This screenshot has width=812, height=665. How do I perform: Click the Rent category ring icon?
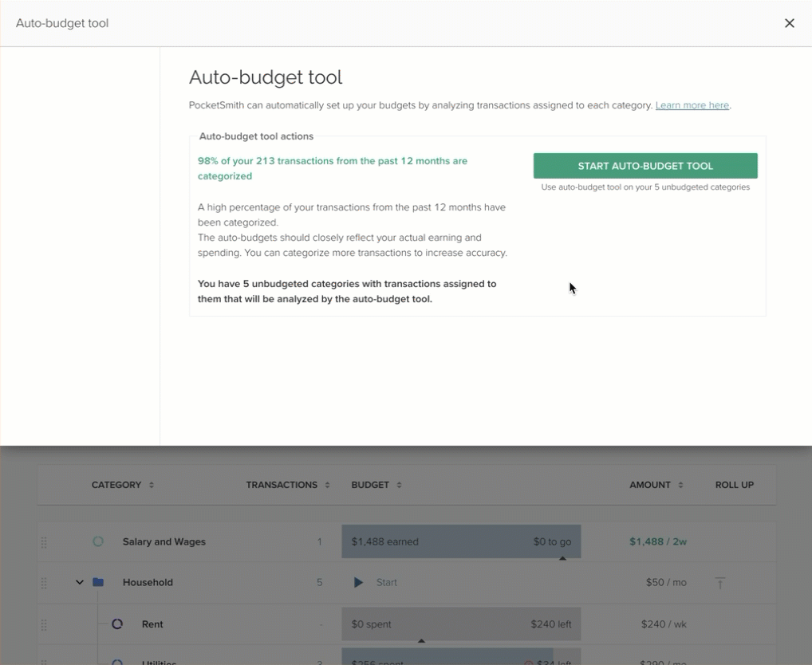pos(117,624)
